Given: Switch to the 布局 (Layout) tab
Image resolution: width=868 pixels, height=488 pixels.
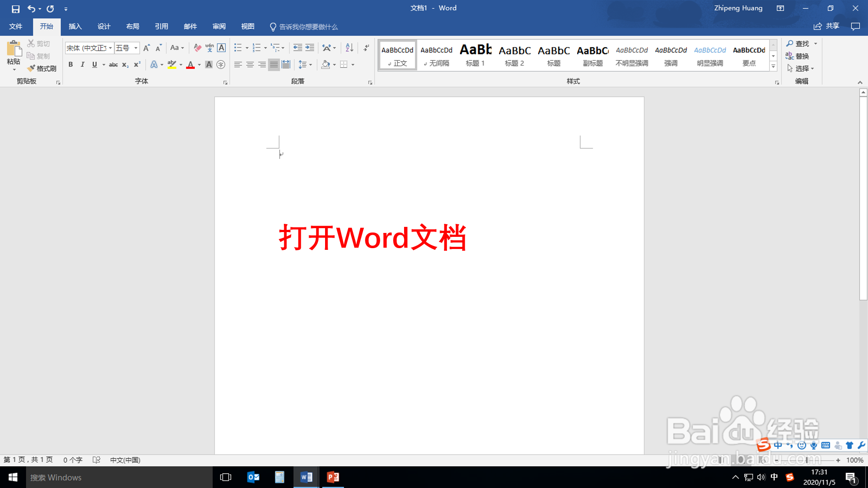Looking at the screenshot, I should click(133, 26).
